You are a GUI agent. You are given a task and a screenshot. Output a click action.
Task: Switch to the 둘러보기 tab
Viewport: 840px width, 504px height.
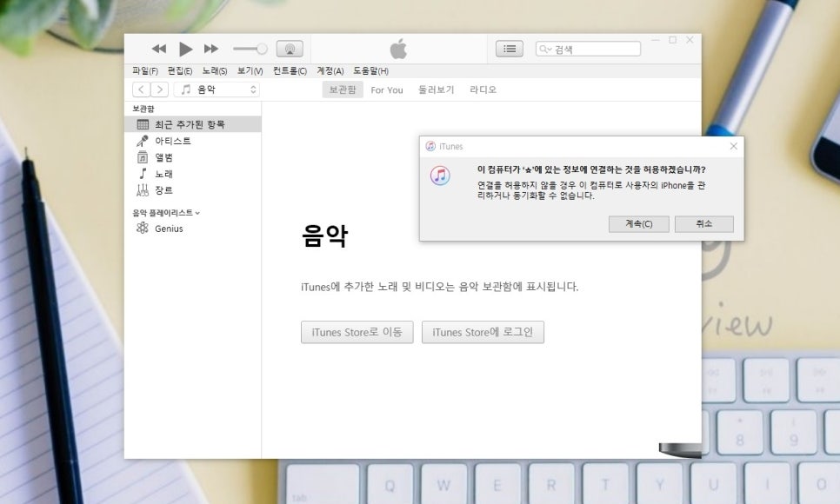[x=436, y=90]
